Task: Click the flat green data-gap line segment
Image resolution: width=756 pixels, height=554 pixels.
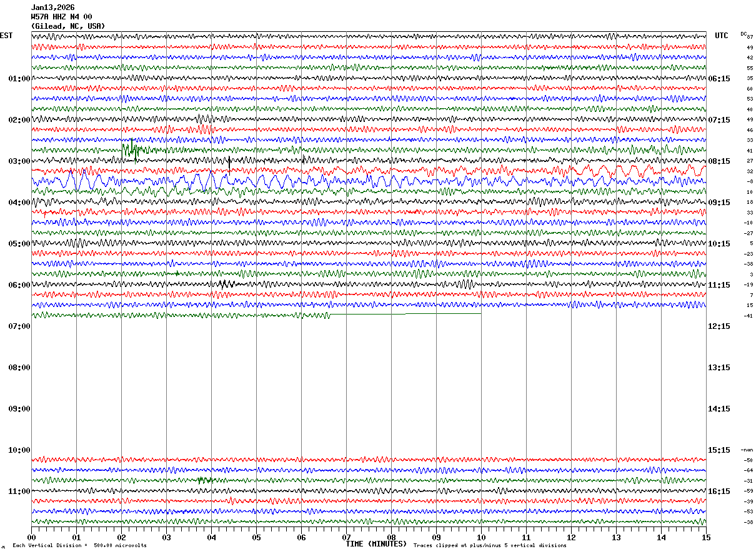Action: pos(405,314)
